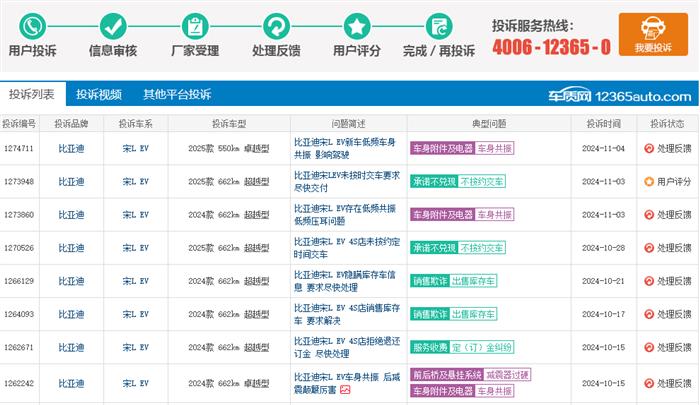Click date 2024-10-17
The height and width of the screenshot is (405, 700).
coord(604,314)
